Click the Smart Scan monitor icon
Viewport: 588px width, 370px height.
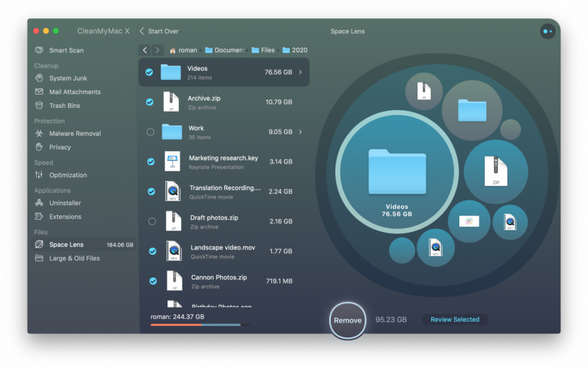point(39,51)
